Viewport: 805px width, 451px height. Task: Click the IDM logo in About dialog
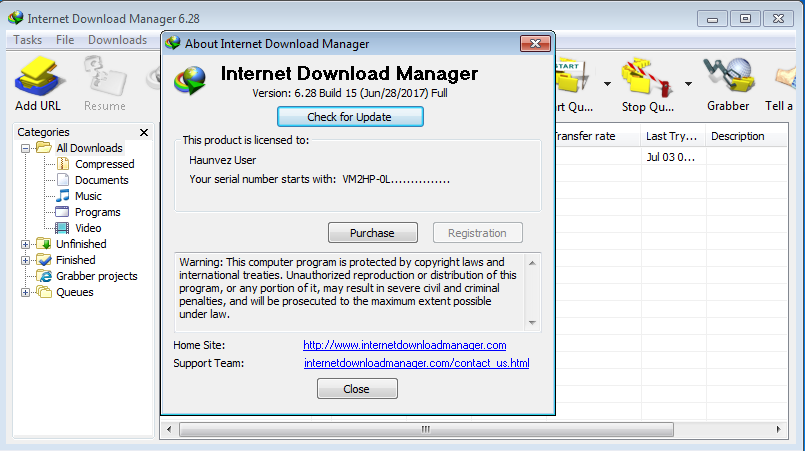(x=190, y=80)
